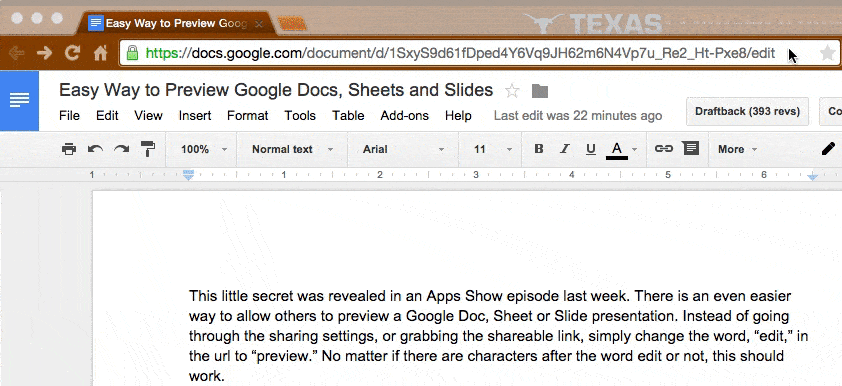Open the font size 11 dropdown

click(x=493, y=149)
